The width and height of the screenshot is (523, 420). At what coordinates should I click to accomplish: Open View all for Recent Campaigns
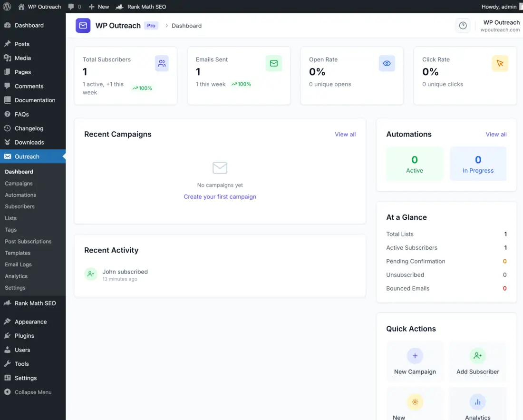pos(345,134)
